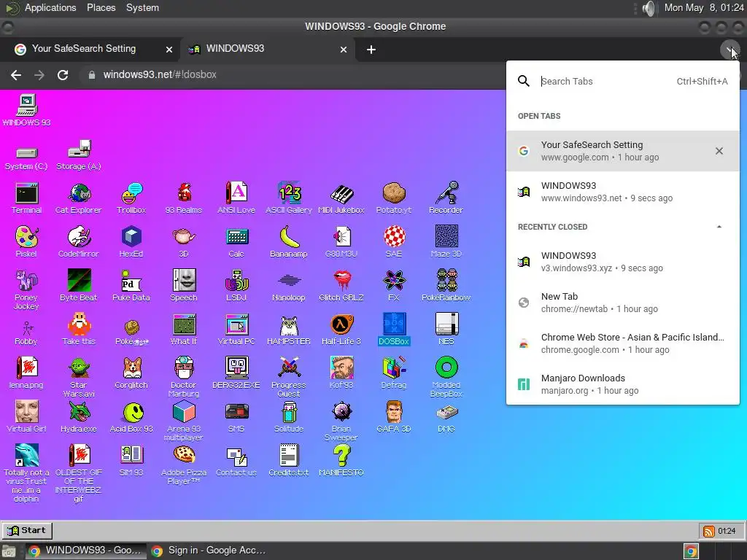Close Your SafeSearch Setting in open tabs list

[719, 151]
